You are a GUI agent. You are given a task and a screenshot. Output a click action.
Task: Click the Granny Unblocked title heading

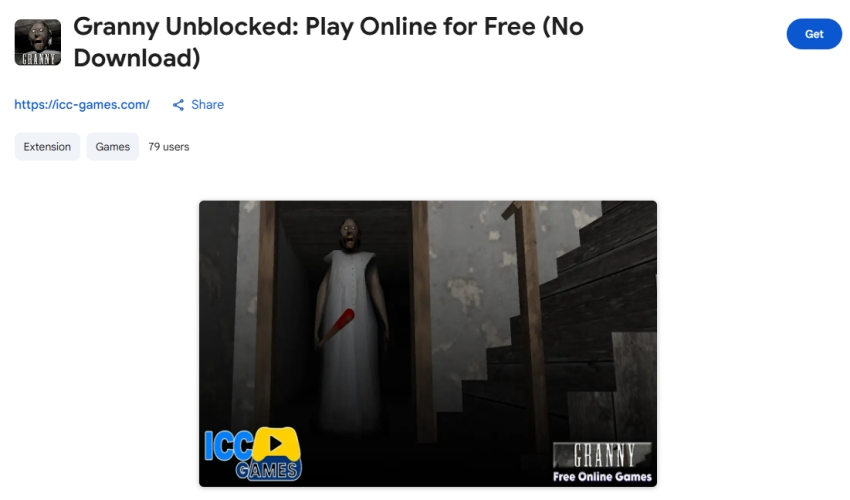[x=329, y=42]
